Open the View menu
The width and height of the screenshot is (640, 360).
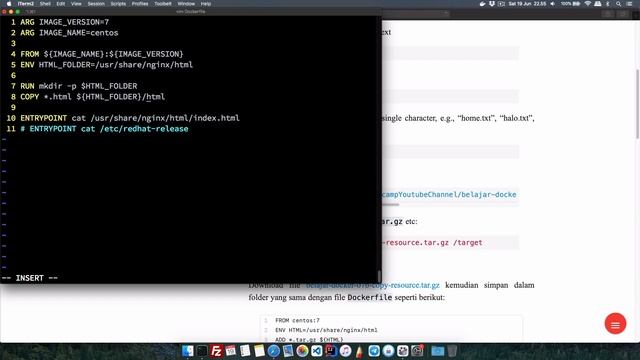pos(76,4)
